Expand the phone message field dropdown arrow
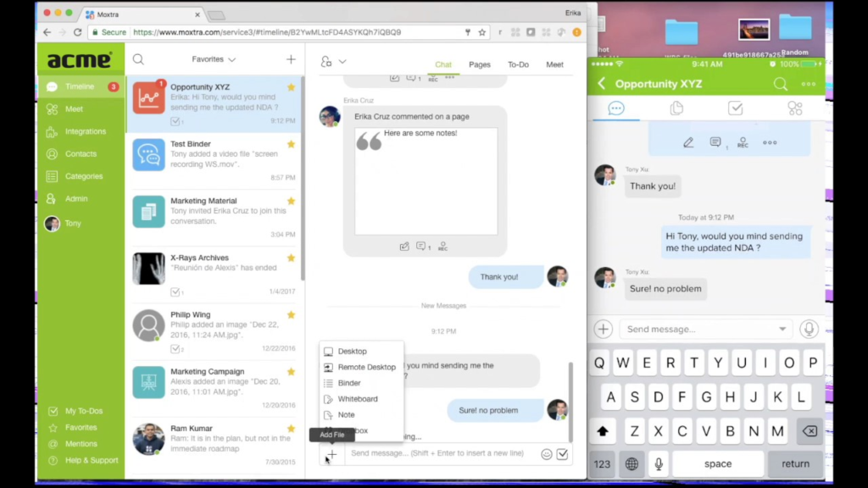 coord(782,330)
